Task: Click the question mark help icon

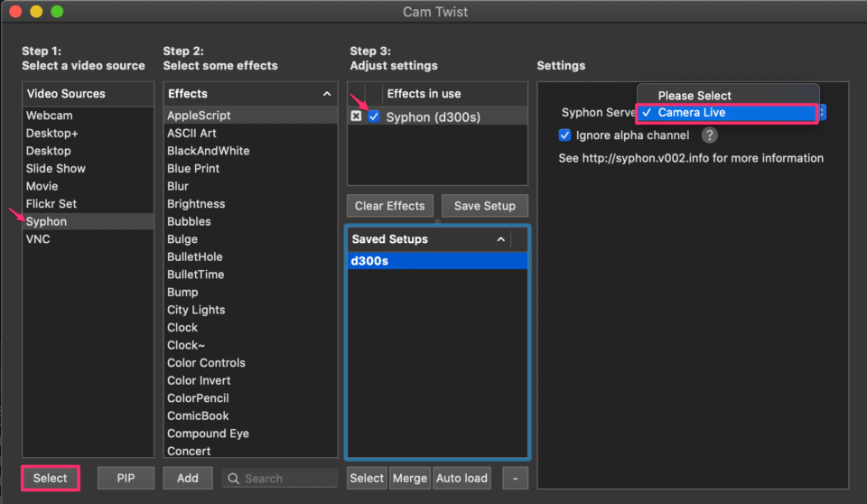Action: pyautogui.click(x=710, y=135)
